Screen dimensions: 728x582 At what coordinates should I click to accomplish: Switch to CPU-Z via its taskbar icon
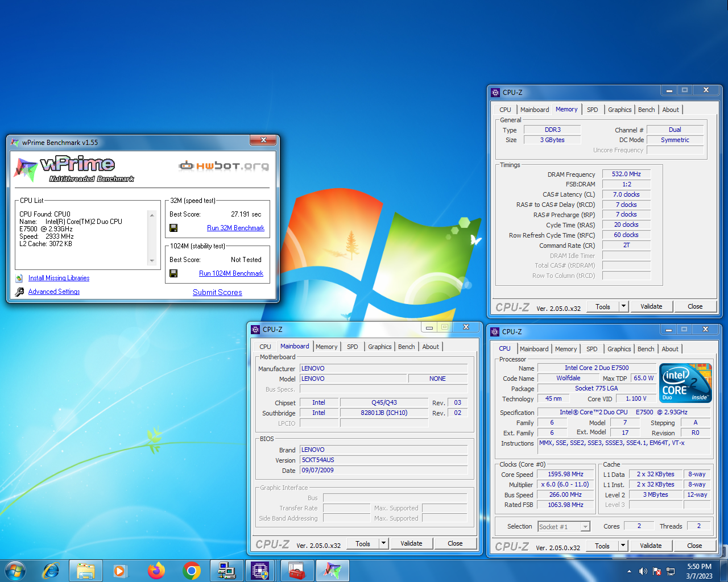click(260, 571)
